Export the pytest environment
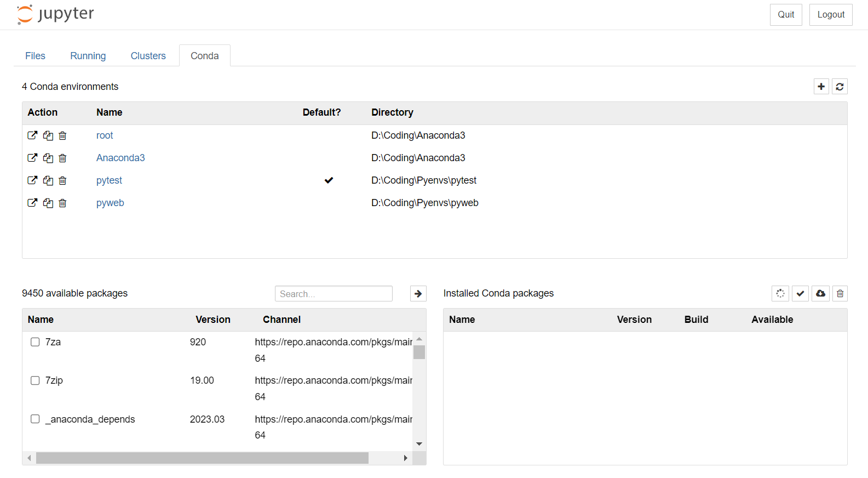Viewport: 868px width, 478px height. (32, 180)
